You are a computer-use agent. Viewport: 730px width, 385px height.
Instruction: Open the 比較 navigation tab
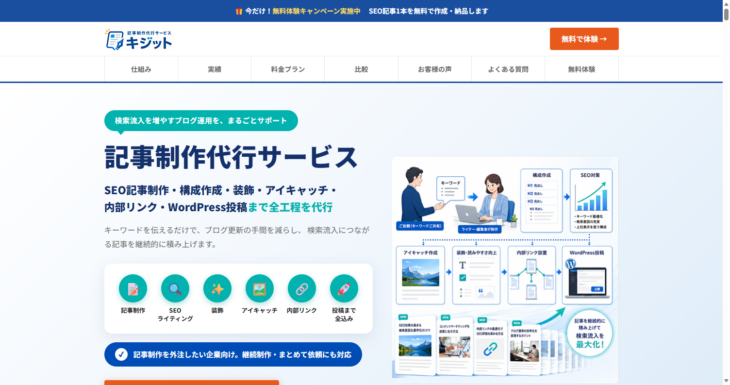[x=361, y=69]
